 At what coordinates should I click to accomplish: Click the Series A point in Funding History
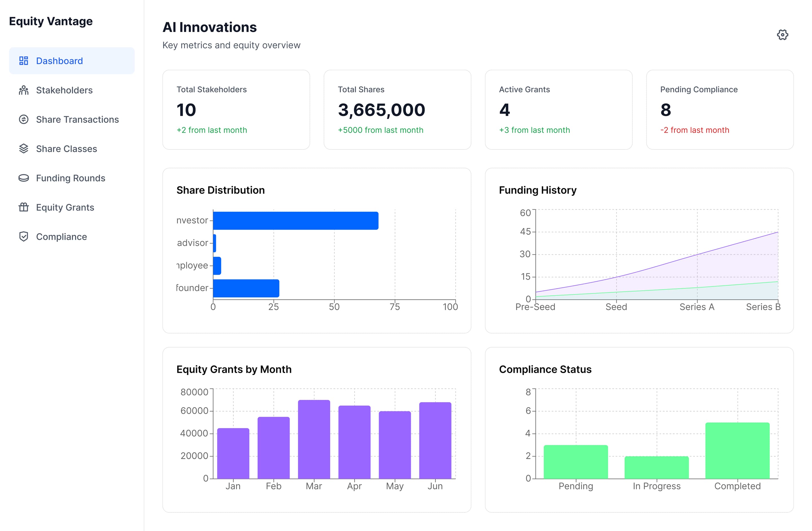[697, 255]
